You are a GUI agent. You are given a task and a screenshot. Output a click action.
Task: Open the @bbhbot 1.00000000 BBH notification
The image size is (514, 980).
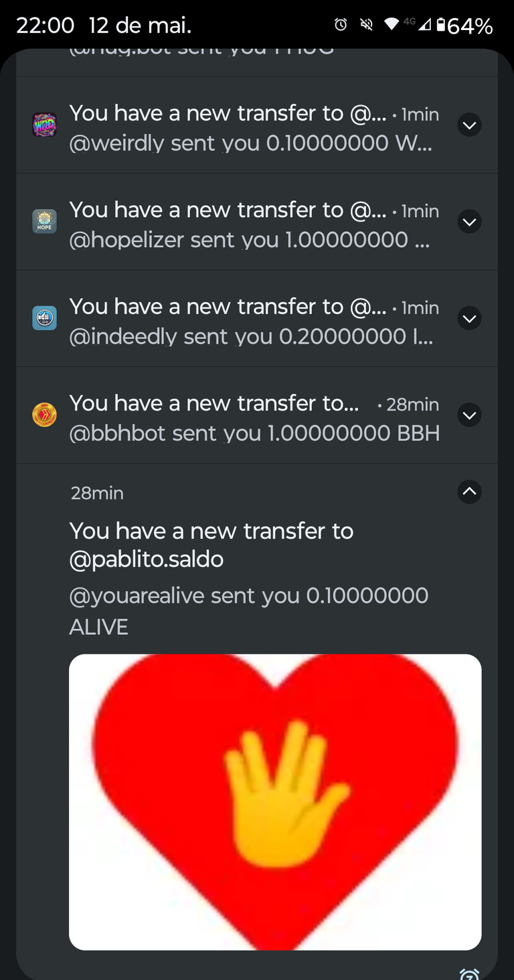coord(254,433)
